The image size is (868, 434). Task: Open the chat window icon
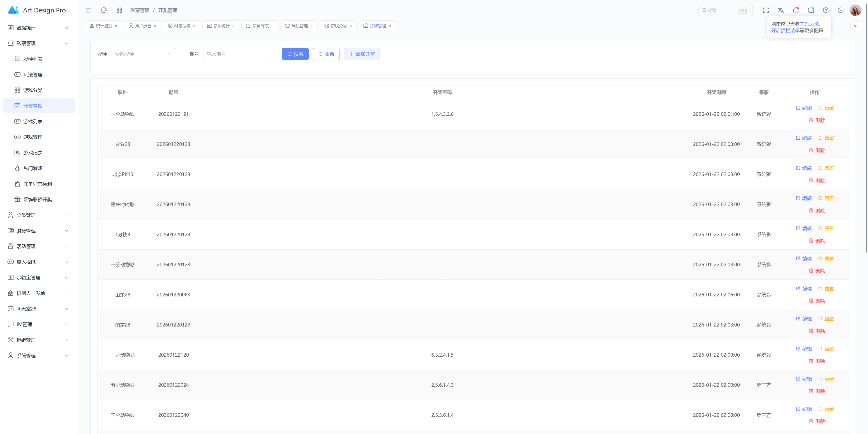click(x=811, y=10)
